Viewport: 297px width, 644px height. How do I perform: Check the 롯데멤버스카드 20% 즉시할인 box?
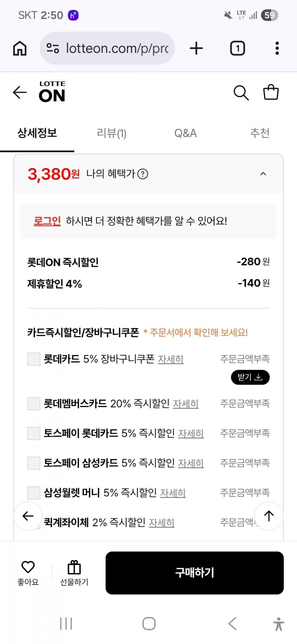[x=34, y=404]
